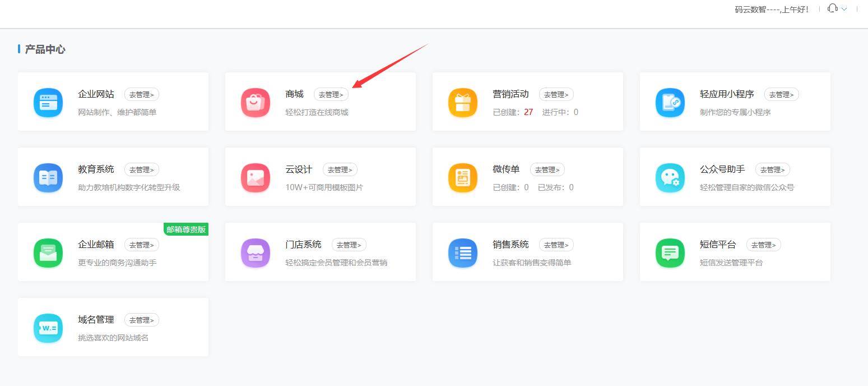Click the 门店系统 title text
Viewport: 868px width, 386px height.
(303, 245)
